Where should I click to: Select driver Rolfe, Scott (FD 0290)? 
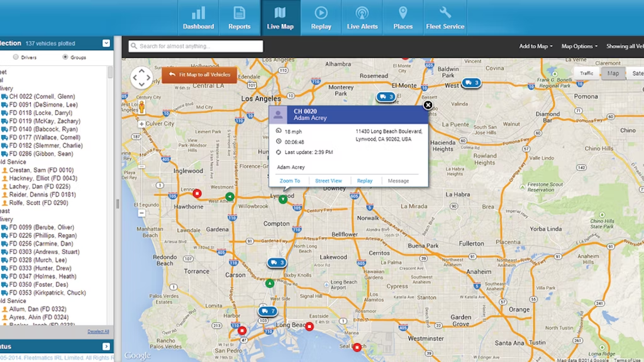click(x=38, y=203)
